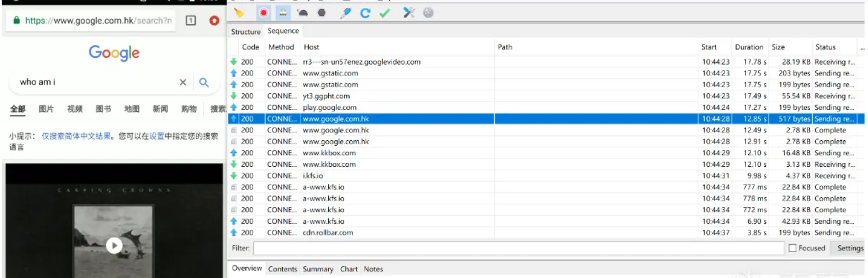The height and width of the screenshot is (278, 868).
Task: Click the 仅搜索简体中文结果 link
Action: coord(76,137)
